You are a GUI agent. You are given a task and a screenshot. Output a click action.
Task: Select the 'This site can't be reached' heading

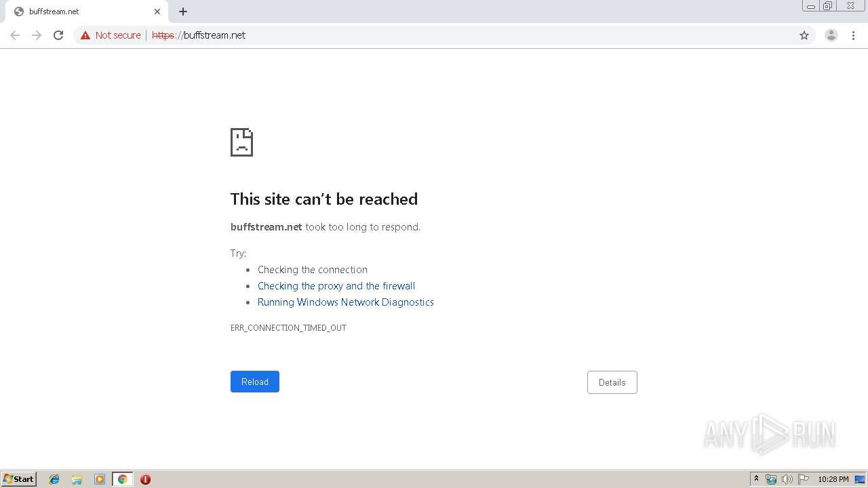[324, 199]
